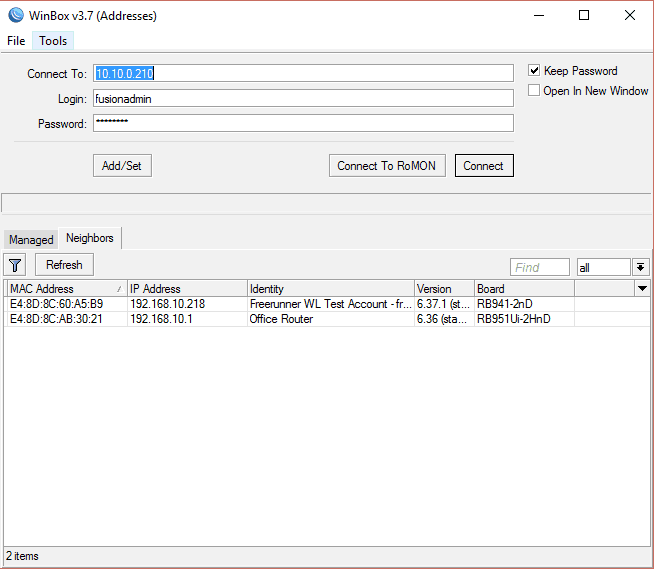Click the '2 items' status bar text

click(22, 556)
